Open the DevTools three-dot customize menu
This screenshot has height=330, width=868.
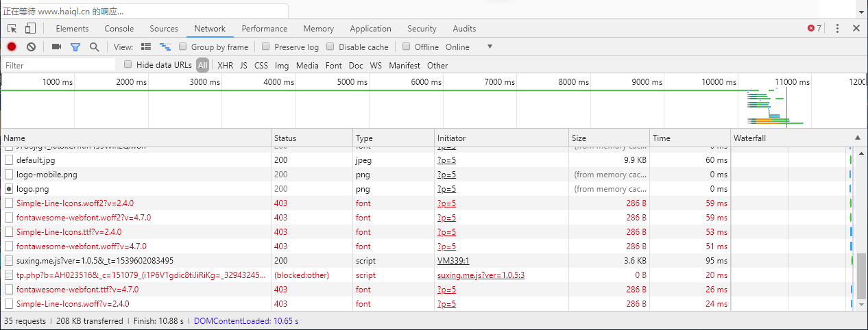pos(837,29)
